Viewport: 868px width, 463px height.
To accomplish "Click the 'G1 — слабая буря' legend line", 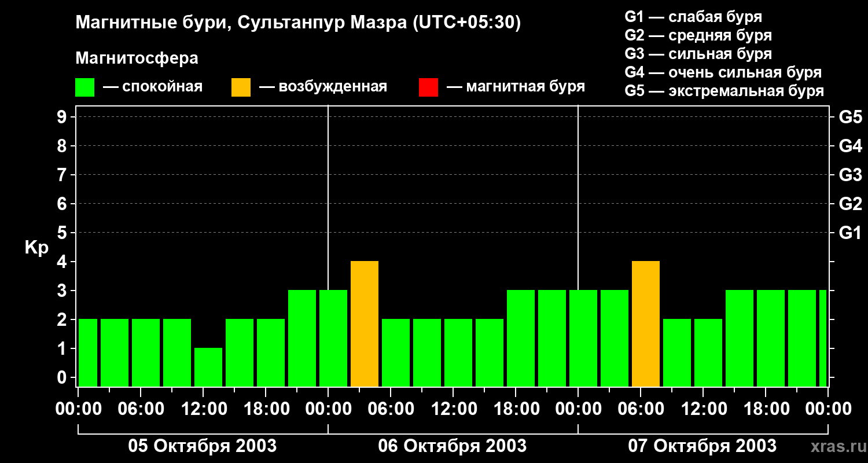I will tap(693, 17).
